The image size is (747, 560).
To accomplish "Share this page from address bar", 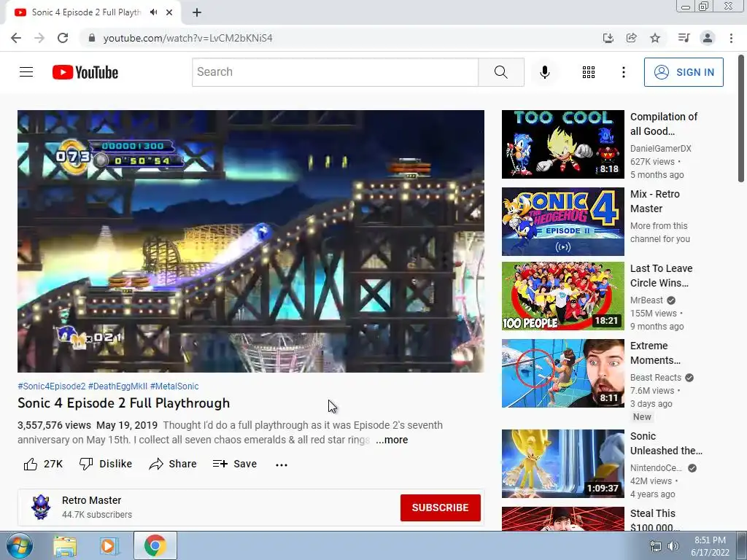I will [631, 38].
